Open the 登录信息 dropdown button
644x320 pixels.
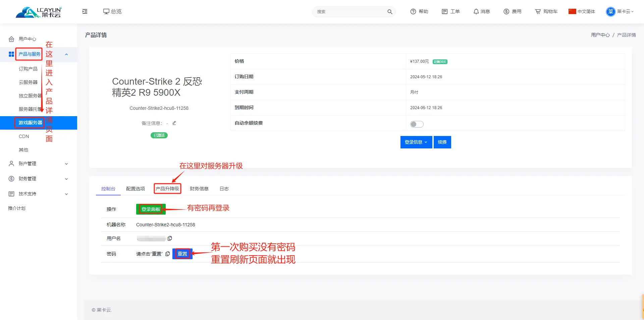click(416, 142)
